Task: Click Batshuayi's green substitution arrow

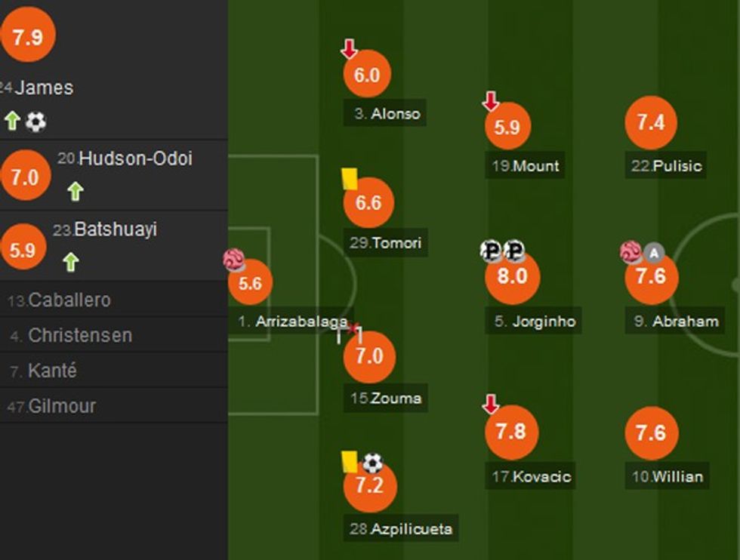Action: 70,262
